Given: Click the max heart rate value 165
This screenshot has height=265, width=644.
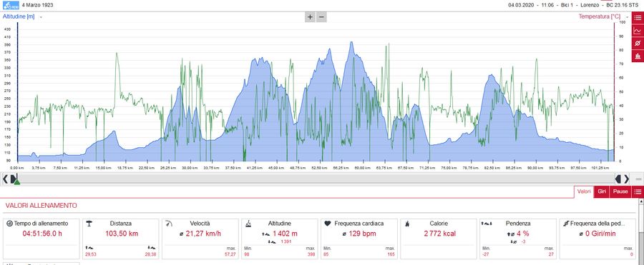Looking at the screenshot, I should [x=391, y=255].
